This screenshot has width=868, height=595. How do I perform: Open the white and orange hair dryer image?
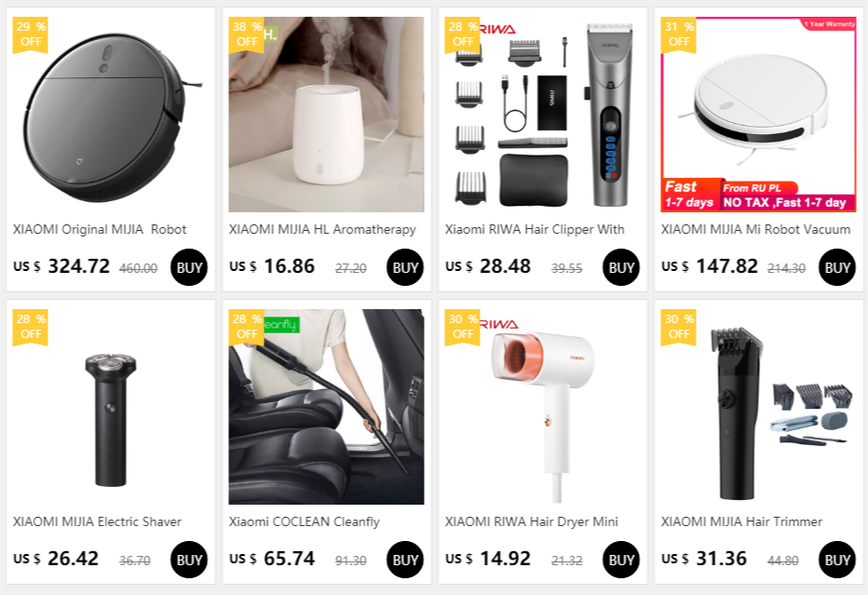(542, 407)
